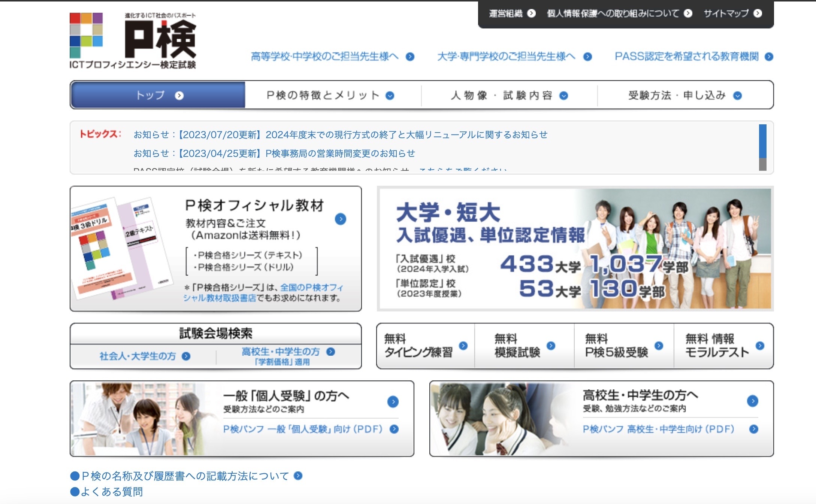Switch to the トップ tab

coord(157,95)
